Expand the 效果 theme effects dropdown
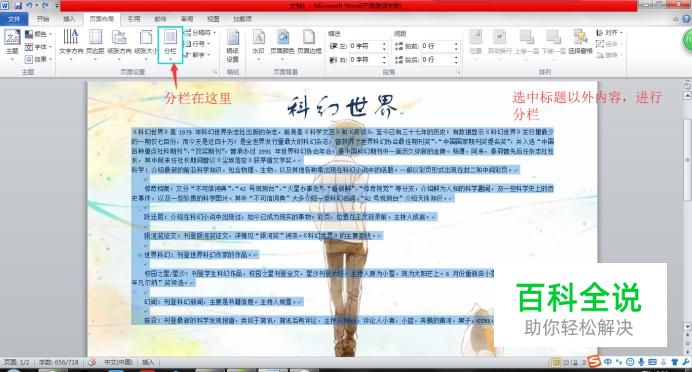The image size is (692, 372). [39, 59]
